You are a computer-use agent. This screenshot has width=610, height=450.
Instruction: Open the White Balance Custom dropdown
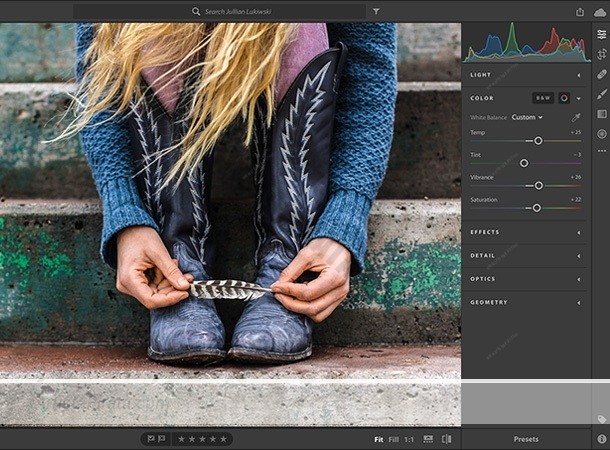tap(527, 117)
